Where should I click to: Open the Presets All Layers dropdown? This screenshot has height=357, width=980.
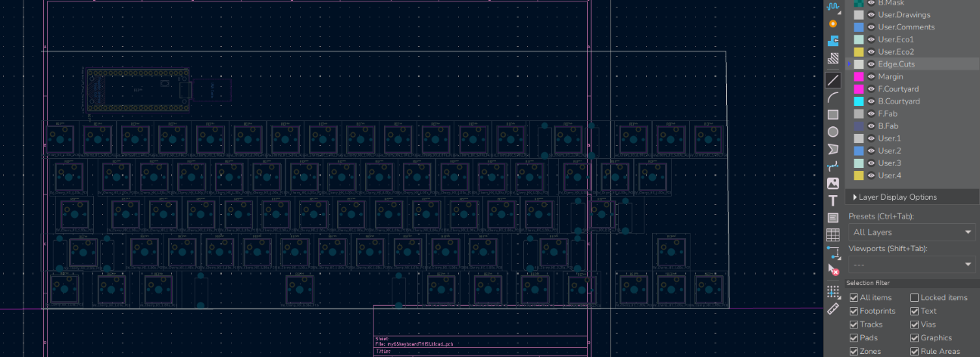[x=912, y=232]
